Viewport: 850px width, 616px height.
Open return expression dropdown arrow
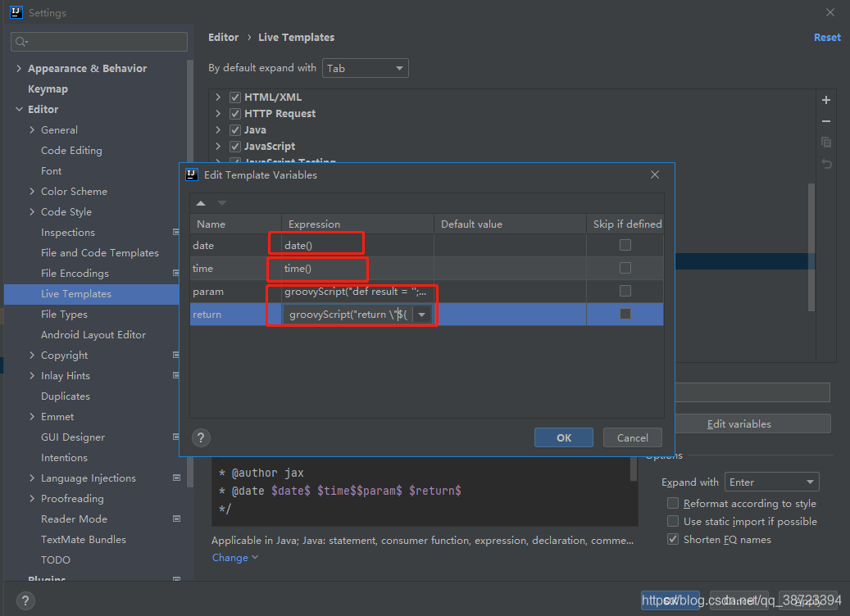[x=422, y=315]
